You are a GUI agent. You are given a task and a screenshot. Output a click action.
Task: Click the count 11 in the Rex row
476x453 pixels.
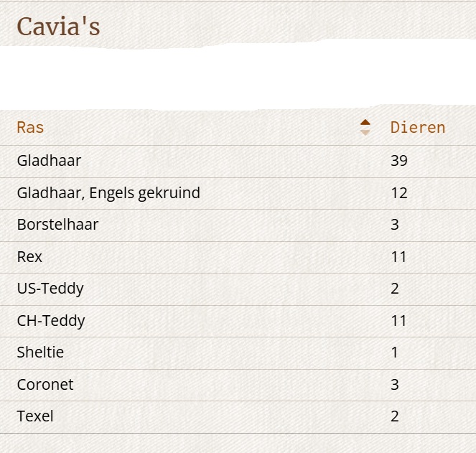tap(398, 257)
